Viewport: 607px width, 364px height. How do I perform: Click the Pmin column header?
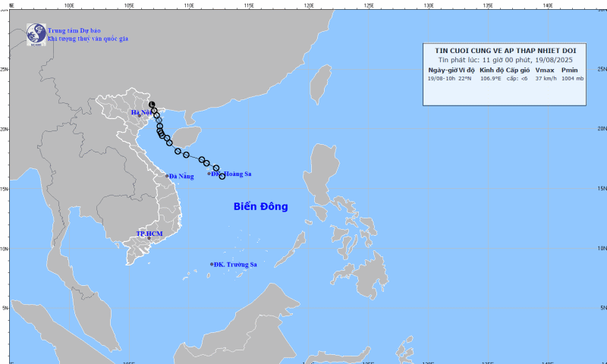(570, 70)
